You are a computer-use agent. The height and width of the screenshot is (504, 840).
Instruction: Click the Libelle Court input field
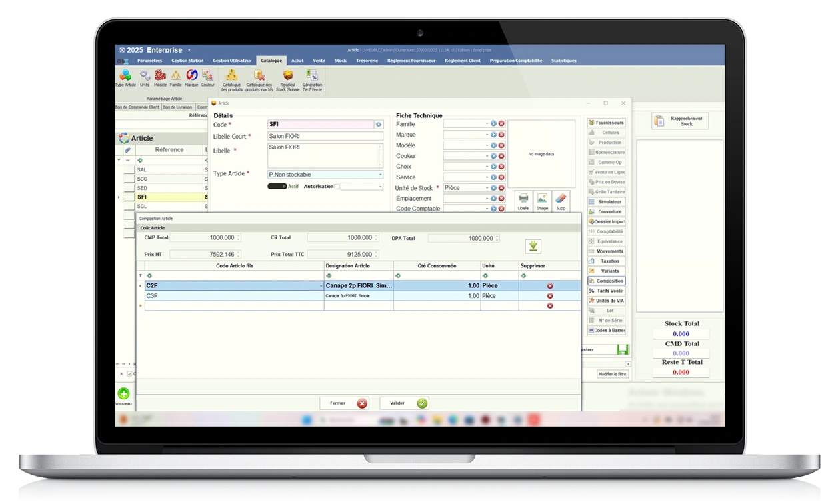point(325,136)
